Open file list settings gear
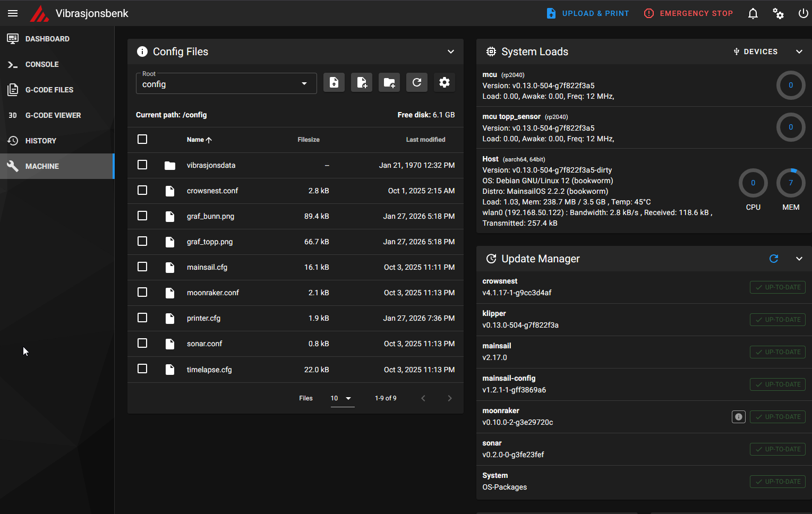This screenshot has width=812, height=514. (445, 82)
